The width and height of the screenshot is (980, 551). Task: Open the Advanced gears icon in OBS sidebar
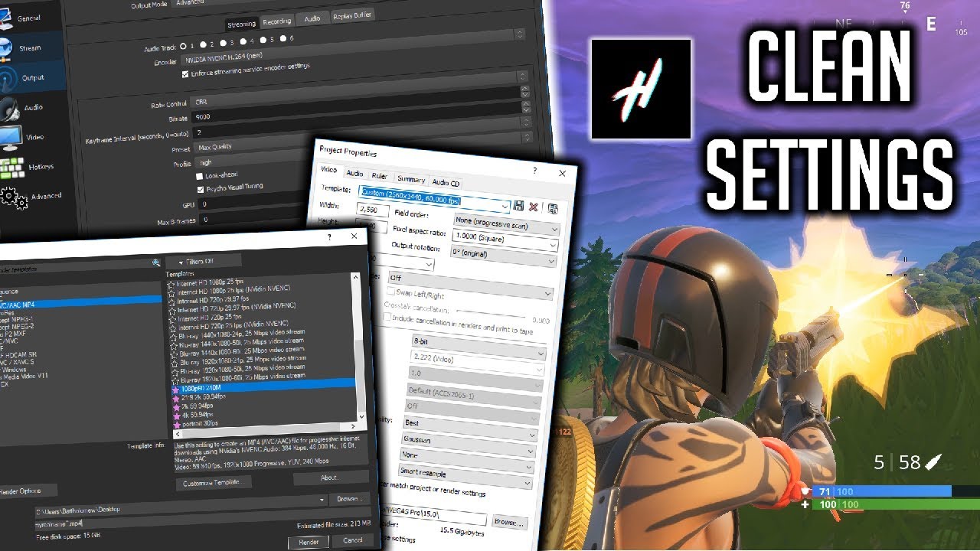click(x=14, y=197)
